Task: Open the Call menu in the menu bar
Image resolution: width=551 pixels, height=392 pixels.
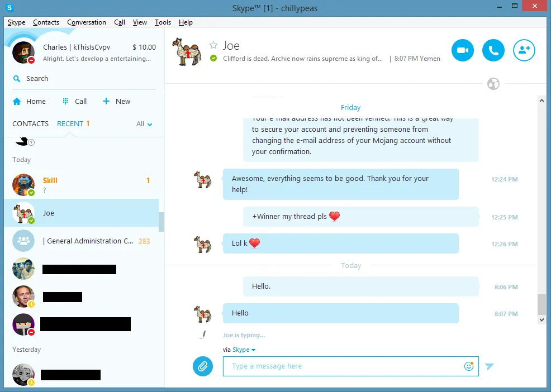Action: pos(120,22)
